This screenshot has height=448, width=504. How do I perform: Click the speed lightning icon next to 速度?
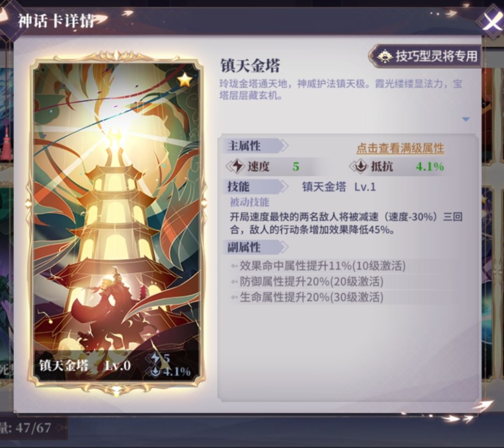237,167
